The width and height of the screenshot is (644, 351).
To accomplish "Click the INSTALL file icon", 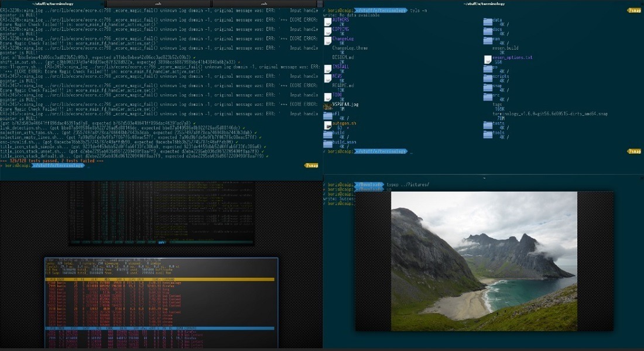I will pos(327,69).
